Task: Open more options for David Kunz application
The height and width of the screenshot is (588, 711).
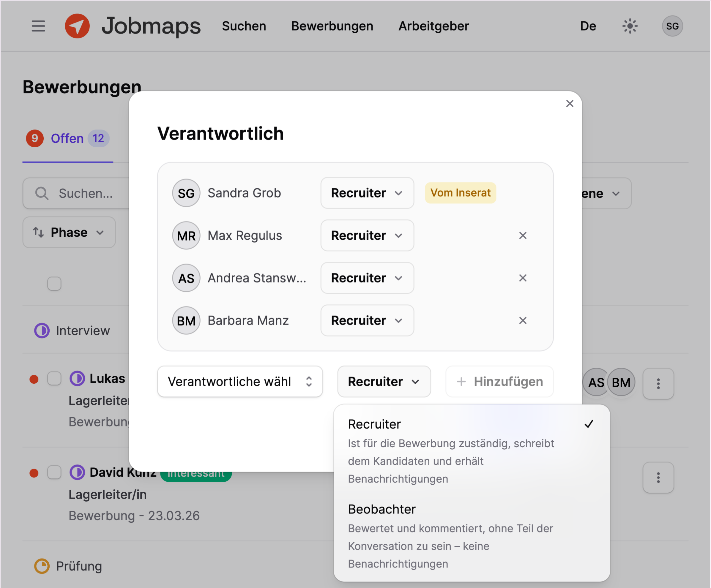Action: click(658, 477)
